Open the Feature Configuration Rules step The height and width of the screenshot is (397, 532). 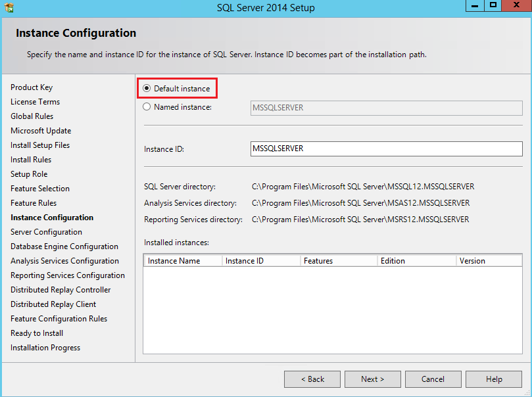click(59, 319)
